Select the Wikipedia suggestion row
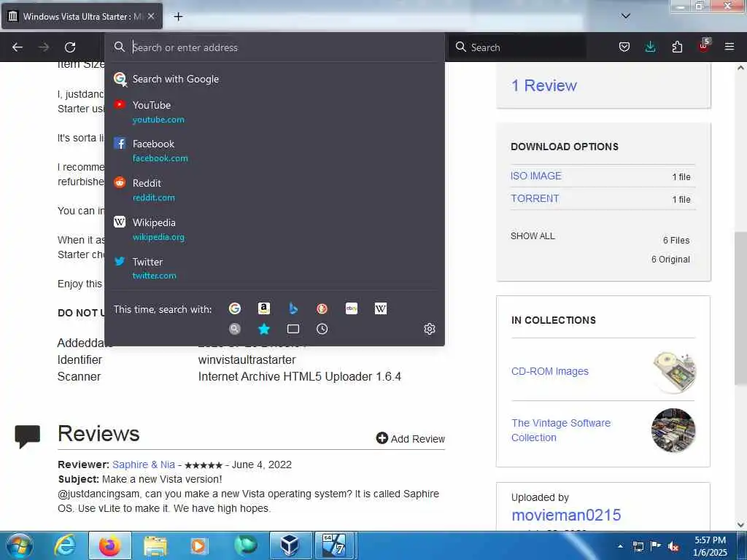This screenshot has height=560, width=747. click(x=274, y=229)
